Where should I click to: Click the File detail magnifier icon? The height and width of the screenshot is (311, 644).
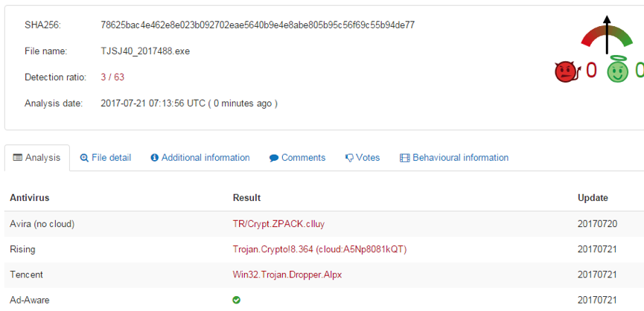(x=84, y=158)
